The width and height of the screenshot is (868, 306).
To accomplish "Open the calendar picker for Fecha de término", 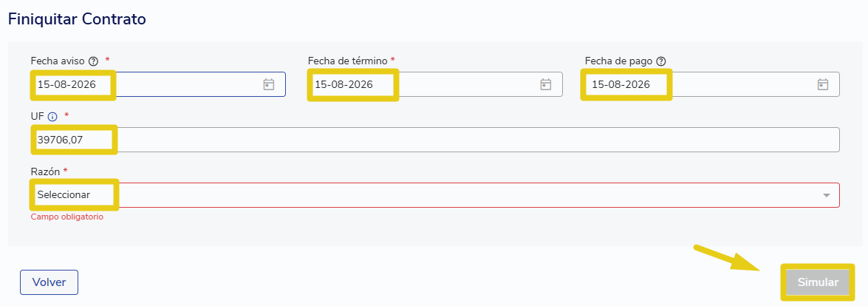I will (x=546, y=84).
